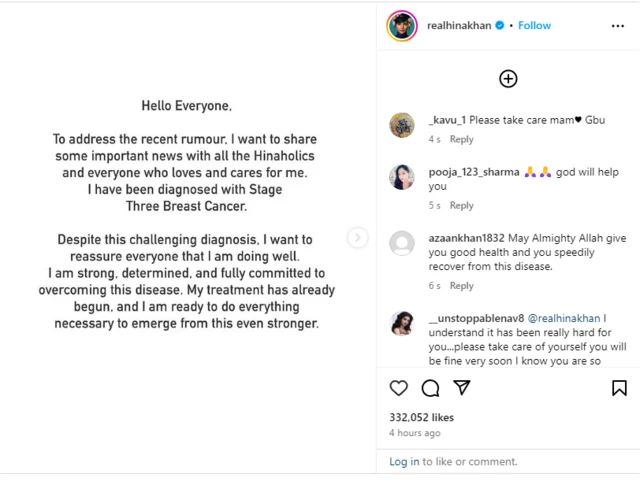Go to next slide arrow

pyautogui.click(x=357, y=238)
